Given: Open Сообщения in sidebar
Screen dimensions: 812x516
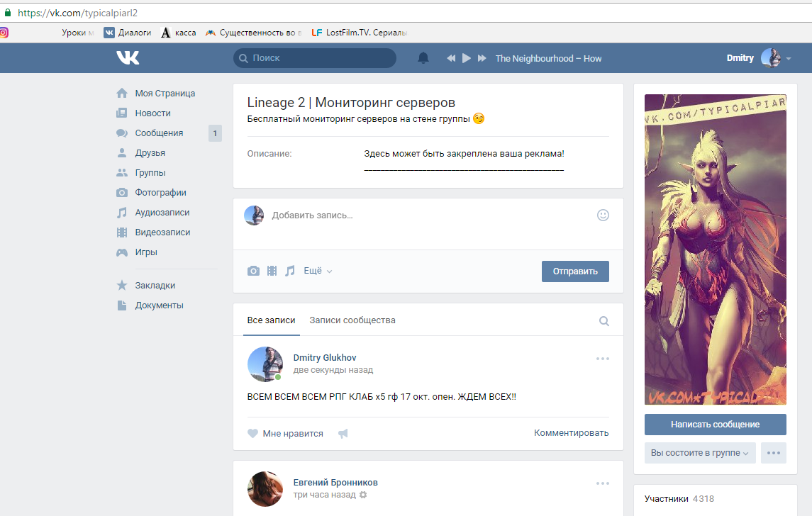Looking at the screenshot, I should point(159,133).
